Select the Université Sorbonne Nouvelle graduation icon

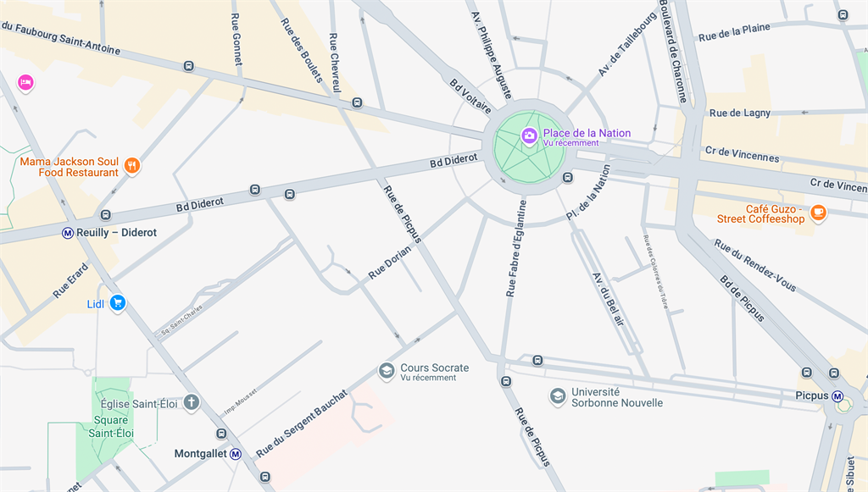click(558, 395)
